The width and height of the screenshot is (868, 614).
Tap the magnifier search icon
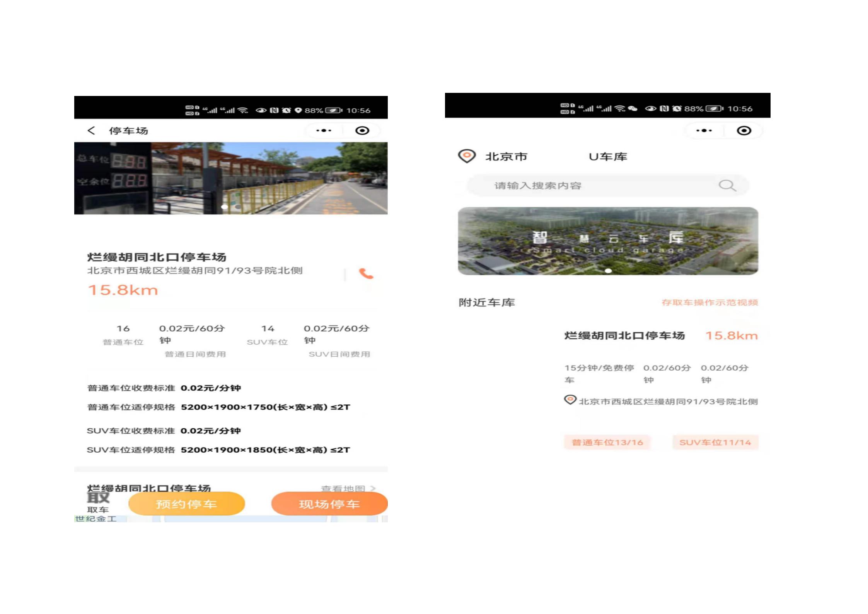point(727,186)
